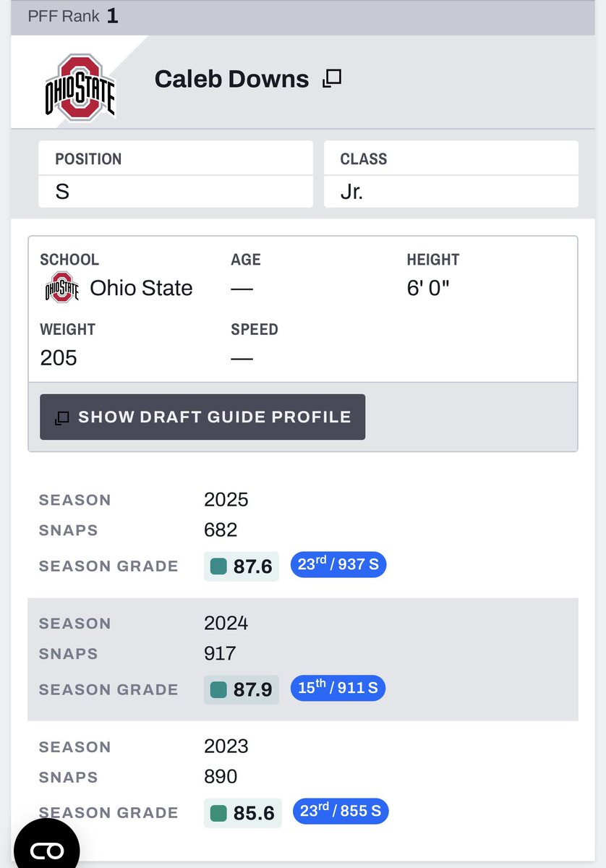This screenshot has width=606, height=868.
Task: Click the Position S info card
Action: coord(176,174)
